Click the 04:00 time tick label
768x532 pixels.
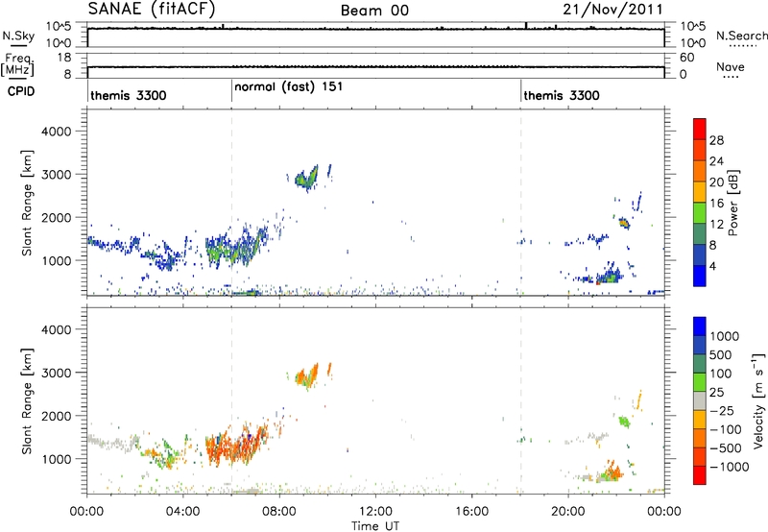tap(182, 512)
